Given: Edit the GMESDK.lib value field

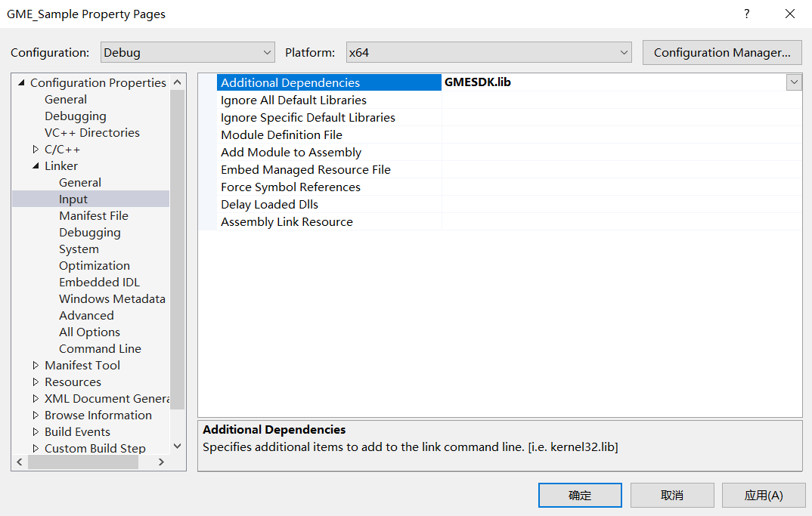Looking at the screenshot, I should click(x=614, y=82).
